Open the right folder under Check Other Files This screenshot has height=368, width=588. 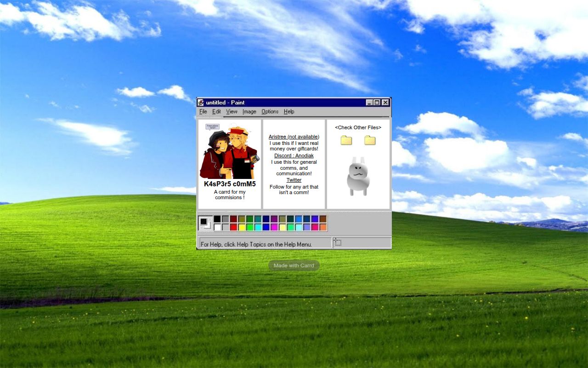(x=369, y=141)
